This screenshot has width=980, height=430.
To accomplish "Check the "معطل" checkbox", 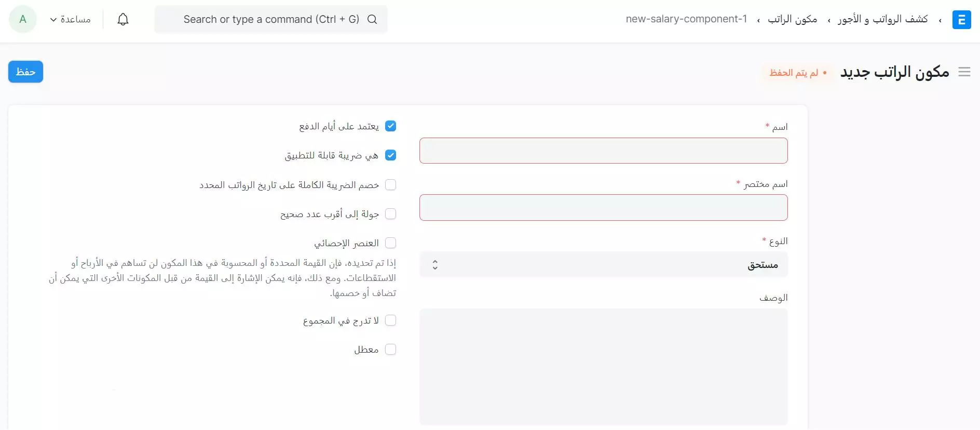I will point(391,350).
